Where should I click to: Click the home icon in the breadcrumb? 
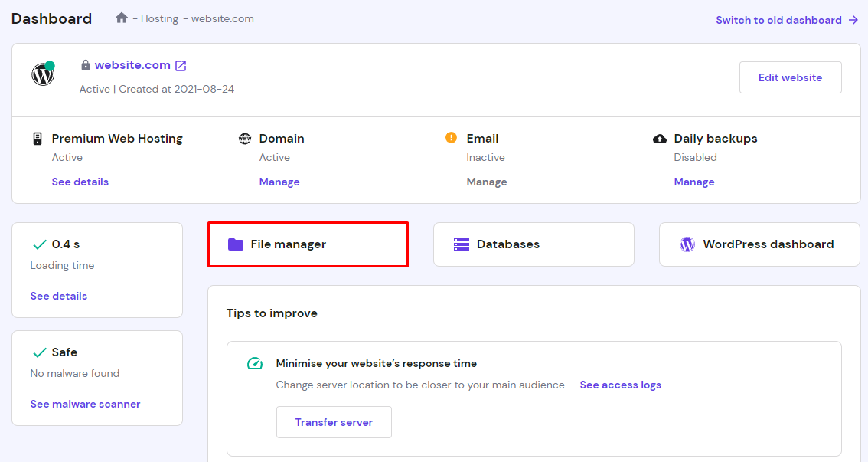(x=121, y=18)
